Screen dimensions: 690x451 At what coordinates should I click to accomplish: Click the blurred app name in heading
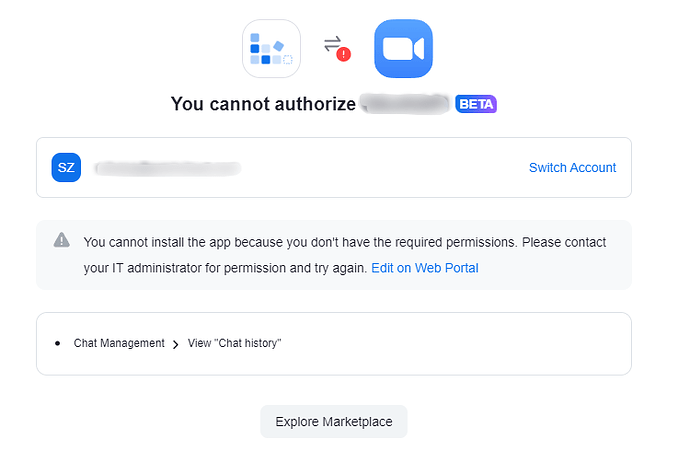403,104
